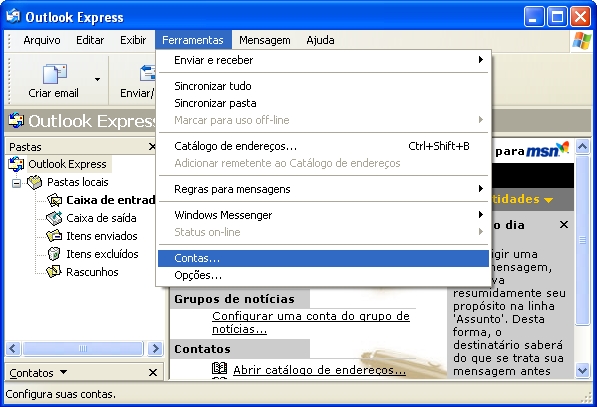Click the Contatos section heading

click(202, 349)
